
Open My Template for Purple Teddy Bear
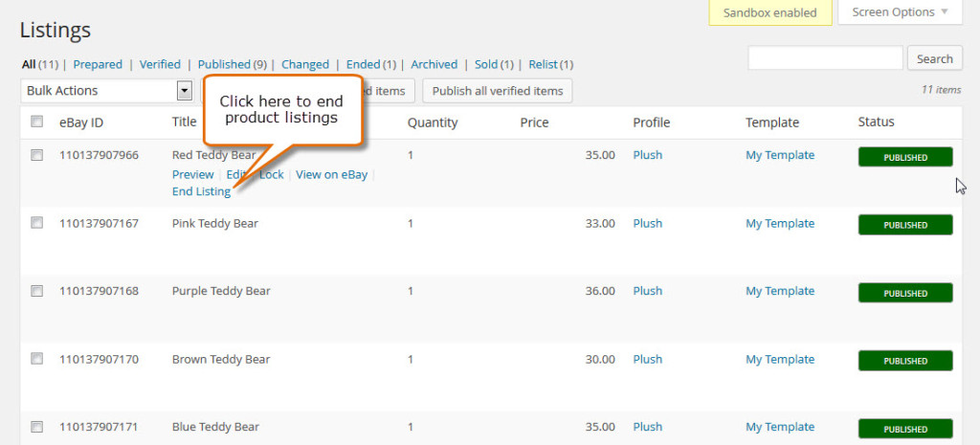(780, 291)
